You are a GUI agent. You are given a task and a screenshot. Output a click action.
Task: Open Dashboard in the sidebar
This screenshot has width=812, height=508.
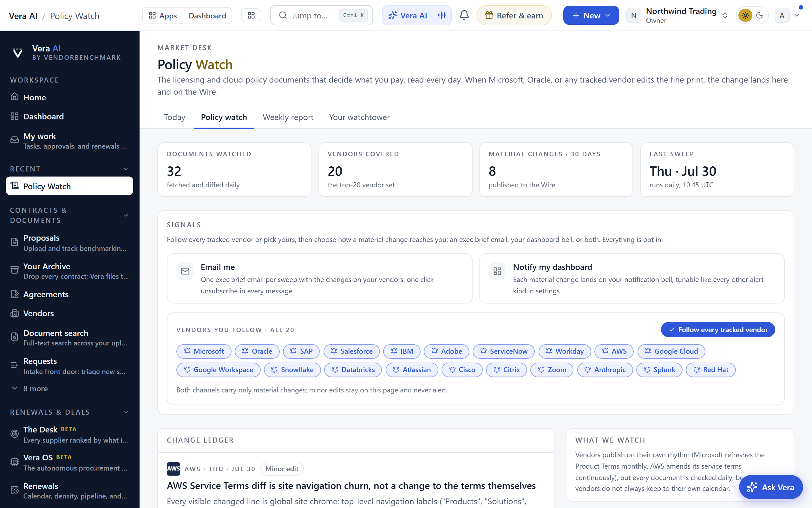[69, 117]
